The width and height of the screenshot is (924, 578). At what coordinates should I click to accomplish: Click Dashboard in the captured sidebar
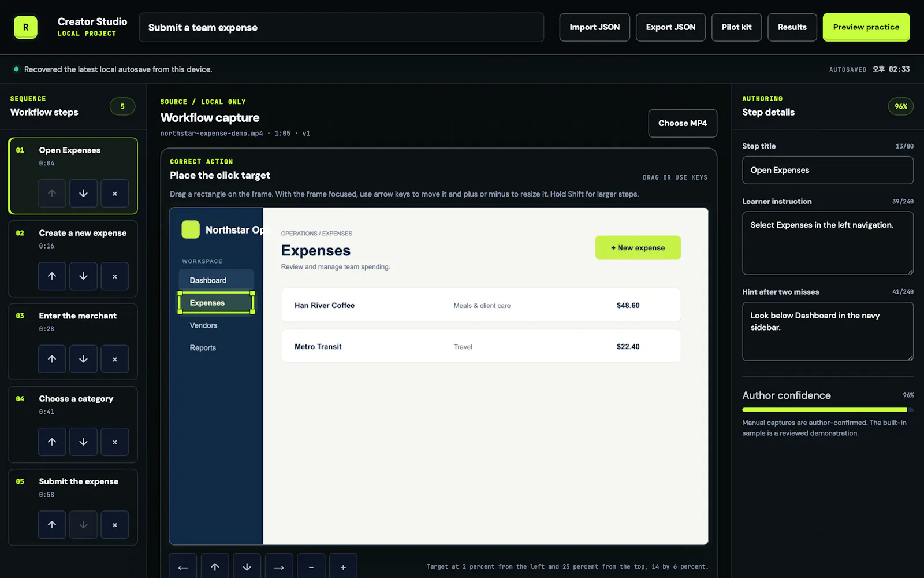[216, 280]
